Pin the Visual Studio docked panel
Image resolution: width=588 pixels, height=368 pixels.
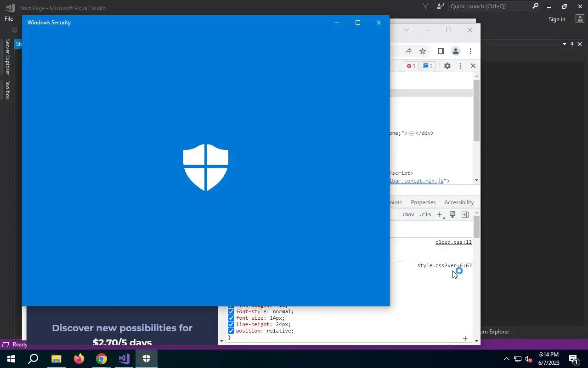(572, 44)
